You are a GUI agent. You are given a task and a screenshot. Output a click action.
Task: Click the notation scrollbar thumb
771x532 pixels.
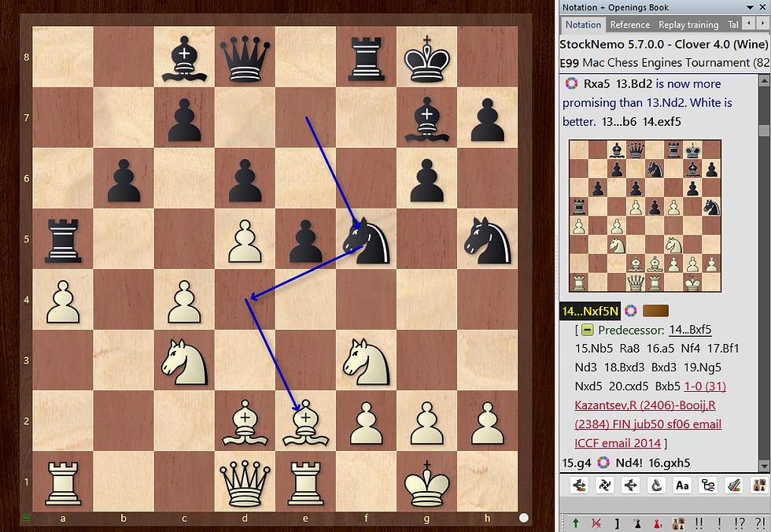[764, 130]
